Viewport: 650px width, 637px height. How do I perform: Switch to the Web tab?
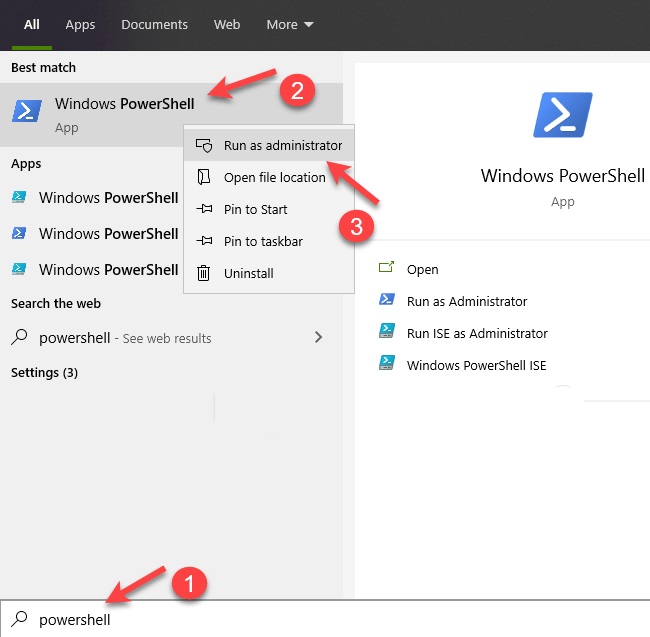pyautogui.click(x=227, y=24)
